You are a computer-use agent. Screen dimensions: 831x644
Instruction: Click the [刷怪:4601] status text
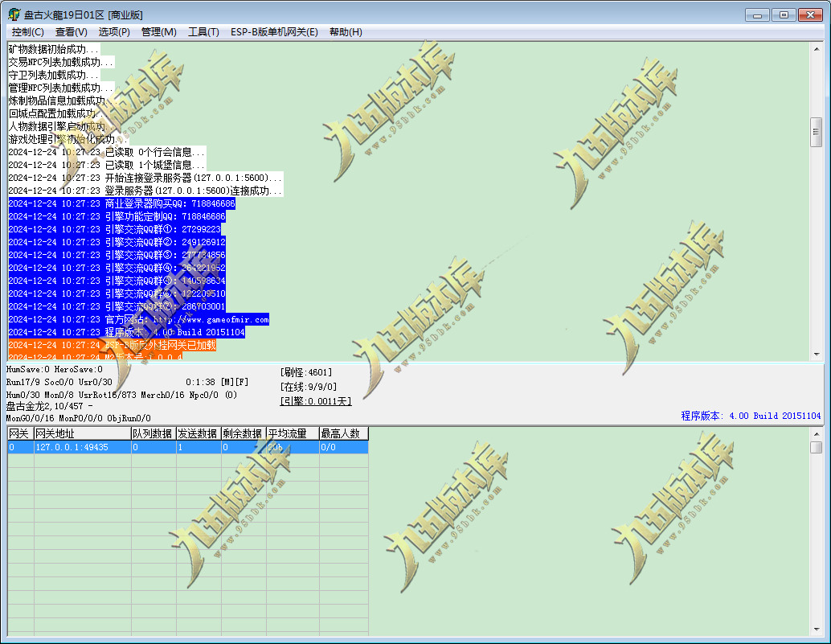tap(306, 372)
